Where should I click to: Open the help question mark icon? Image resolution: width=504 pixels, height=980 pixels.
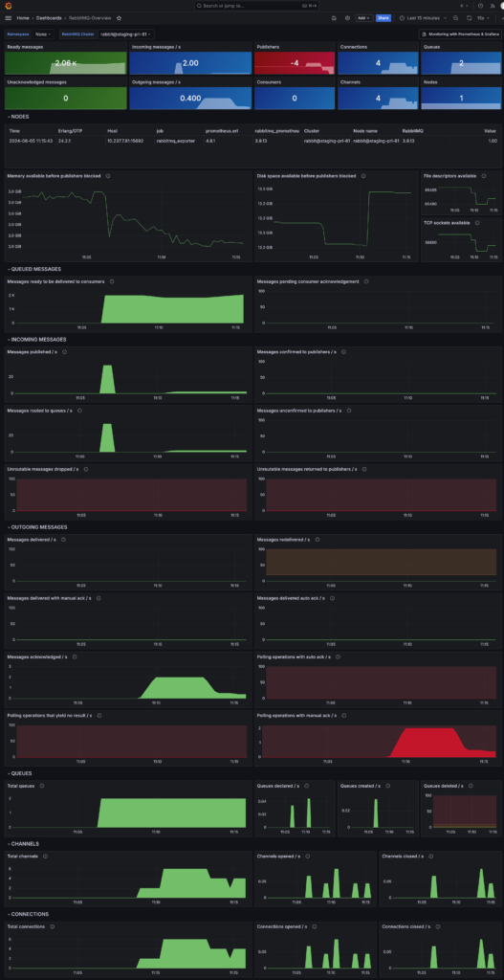[480, 6]
